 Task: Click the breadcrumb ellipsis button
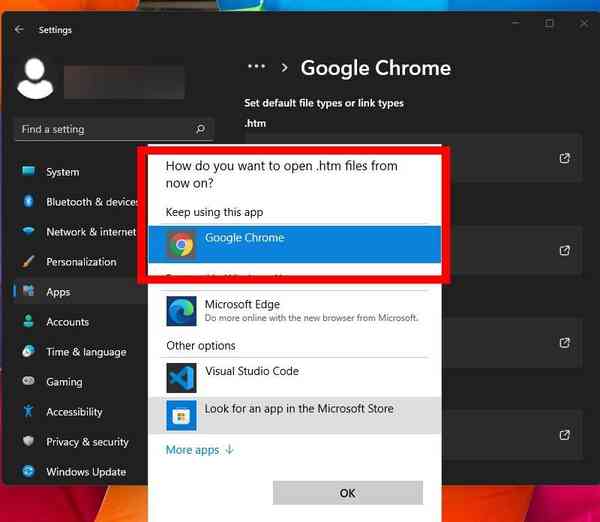(x=257, y=67)
